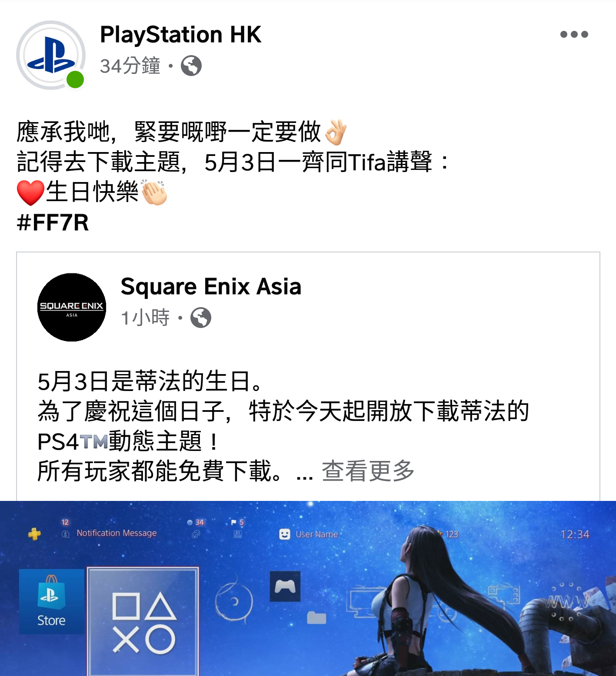Open Square Enix Asia logo avatar
The image size is (616, 676).
pos(72,307)
